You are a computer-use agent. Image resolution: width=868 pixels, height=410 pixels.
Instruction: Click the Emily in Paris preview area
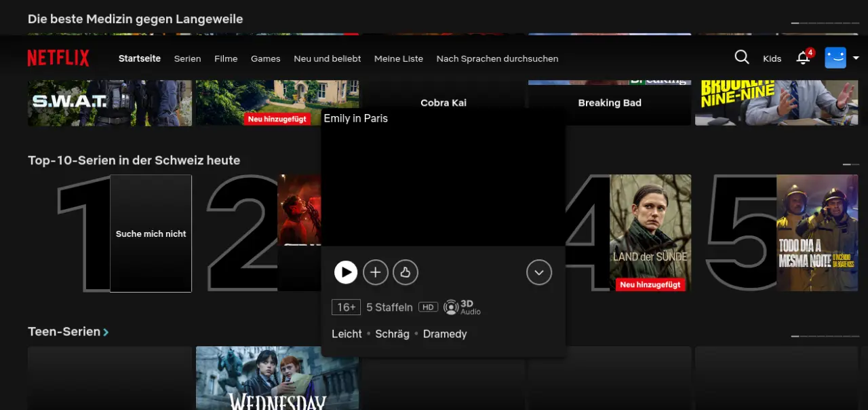443,177
